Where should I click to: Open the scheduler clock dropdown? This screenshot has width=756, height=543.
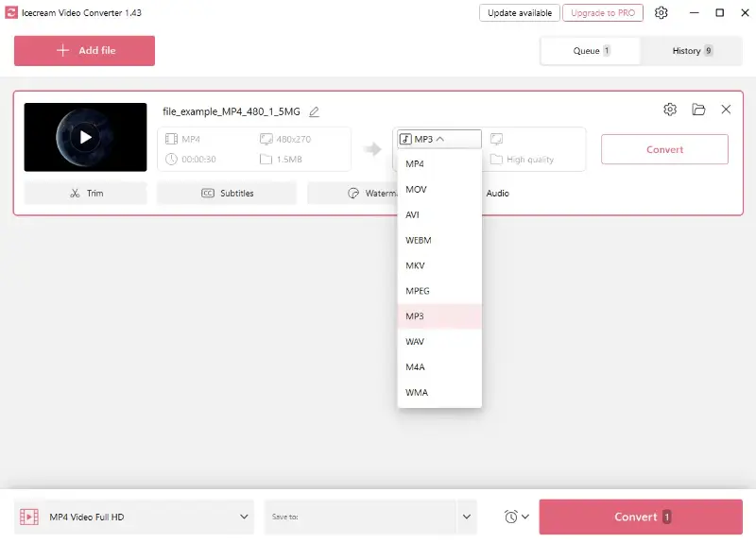pos(516,517)
